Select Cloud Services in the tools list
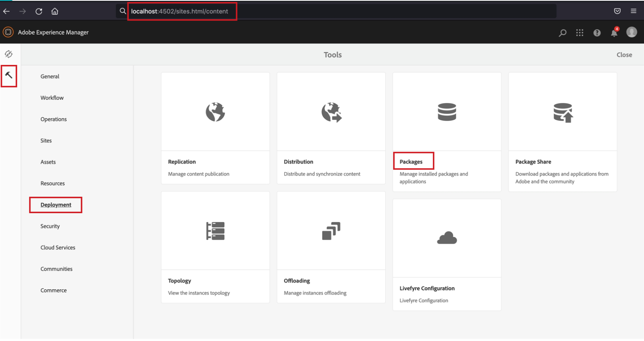The width and height of the screenshot is (644, 341). 58,248
